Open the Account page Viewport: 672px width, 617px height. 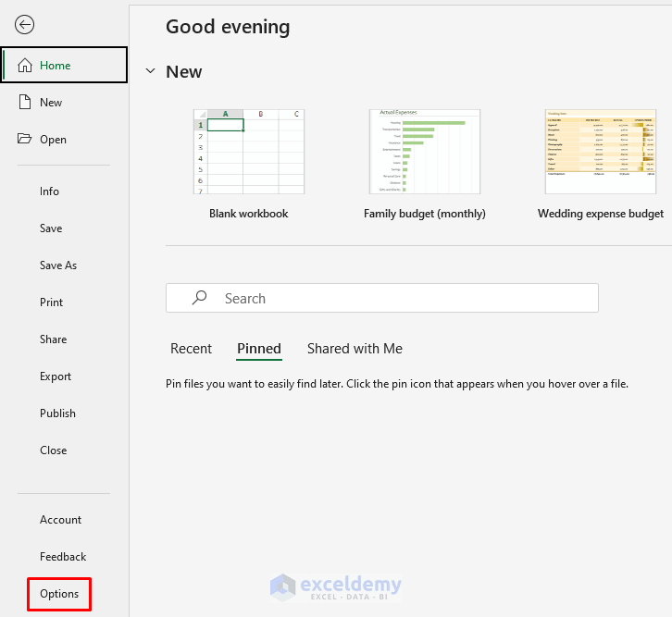[60, 520]
